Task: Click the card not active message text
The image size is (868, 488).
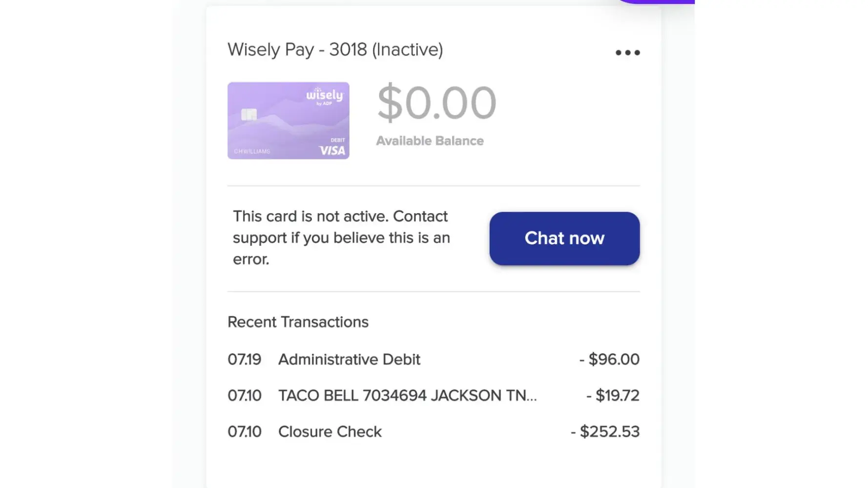Action: coord(341,238)
